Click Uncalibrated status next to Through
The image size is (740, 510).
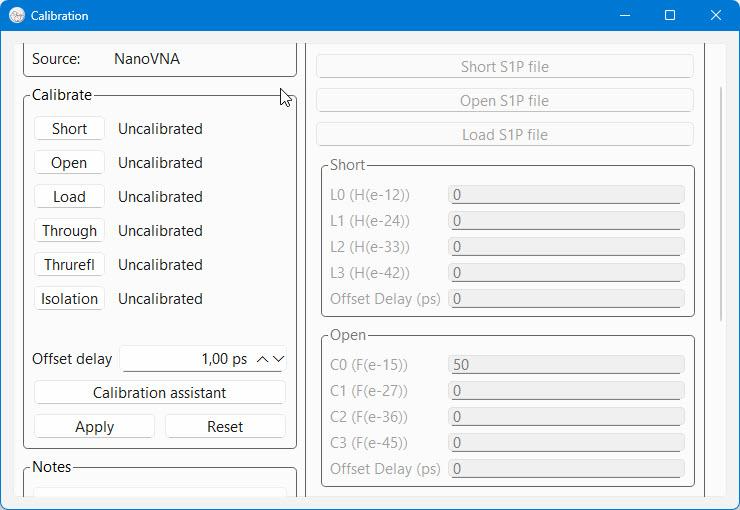coord(160,231)
